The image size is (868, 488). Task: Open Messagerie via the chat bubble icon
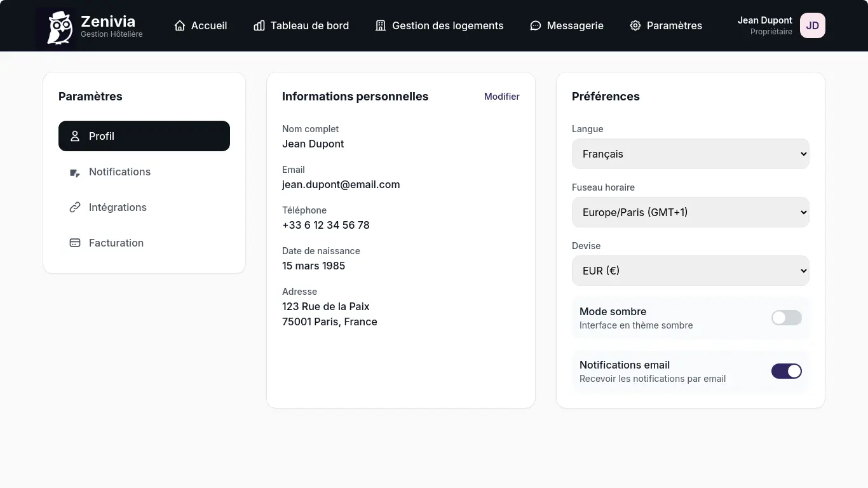(x=535, y=25)
